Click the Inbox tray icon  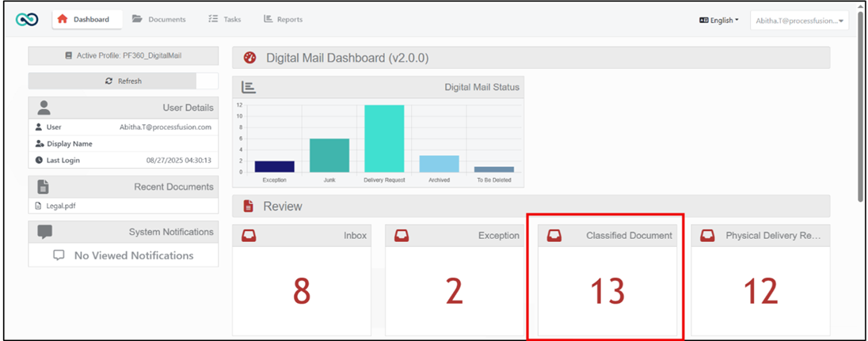tap(249, 235)
